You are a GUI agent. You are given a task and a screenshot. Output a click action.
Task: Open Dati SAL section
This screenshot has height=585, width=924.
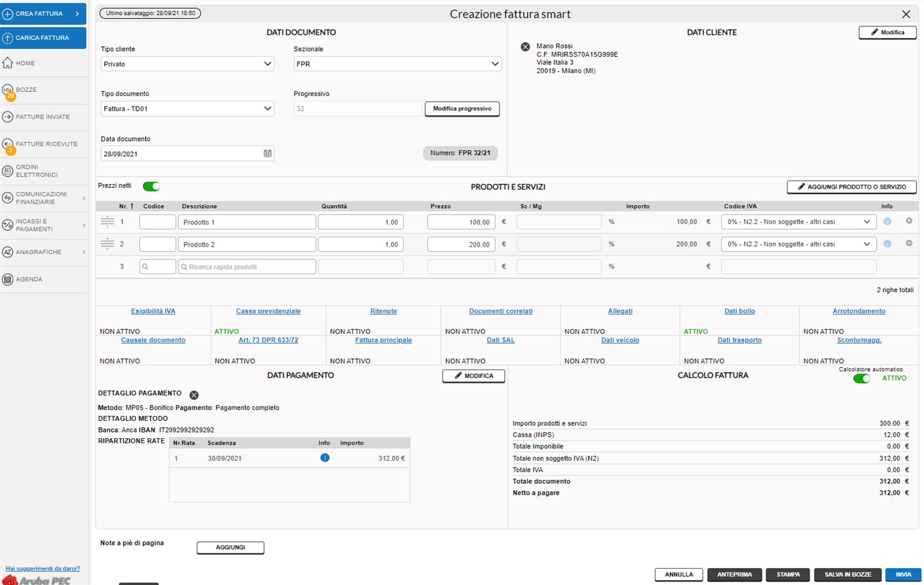click(x=501, y=340)
